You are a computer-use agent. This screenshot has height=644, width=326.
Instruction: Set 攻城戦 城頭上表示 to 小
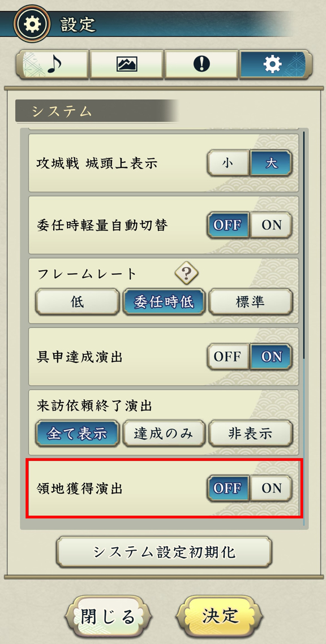228,163
